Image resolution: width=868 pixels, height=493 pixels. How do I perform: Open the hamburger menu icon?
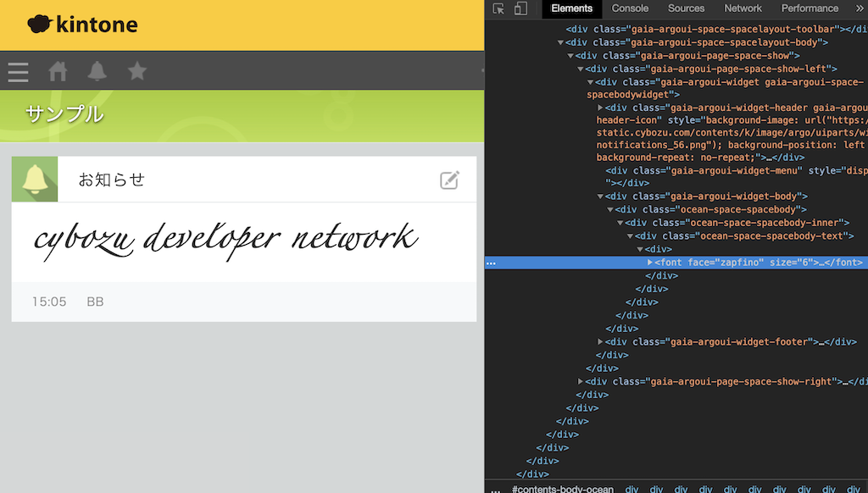click(18, 72)
